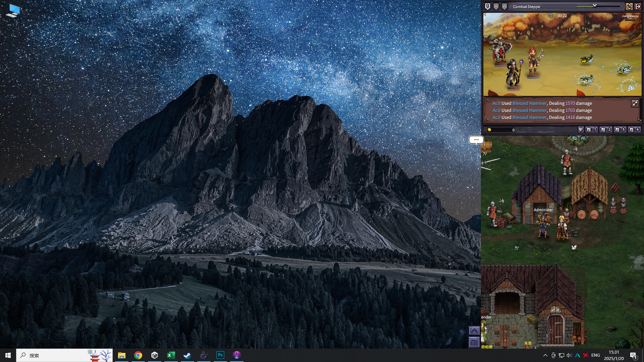Open loot bag slot 1
Viewport: 644px width, 362px height.
(x=591, y=129)
